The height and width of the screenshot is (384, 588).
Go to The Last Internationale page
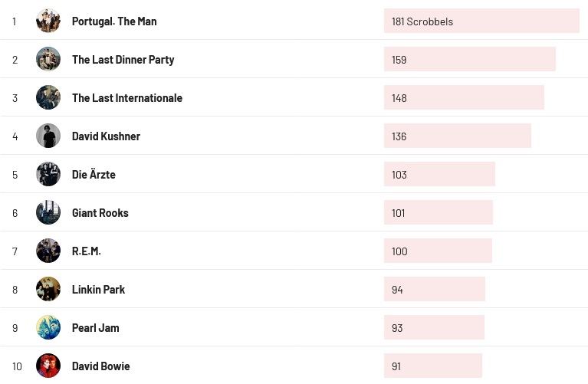point(127,98)
